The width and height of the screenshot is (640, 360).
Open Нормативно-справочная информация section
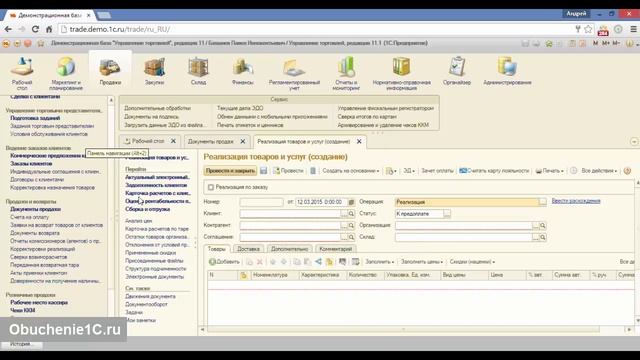click(401, 73)
